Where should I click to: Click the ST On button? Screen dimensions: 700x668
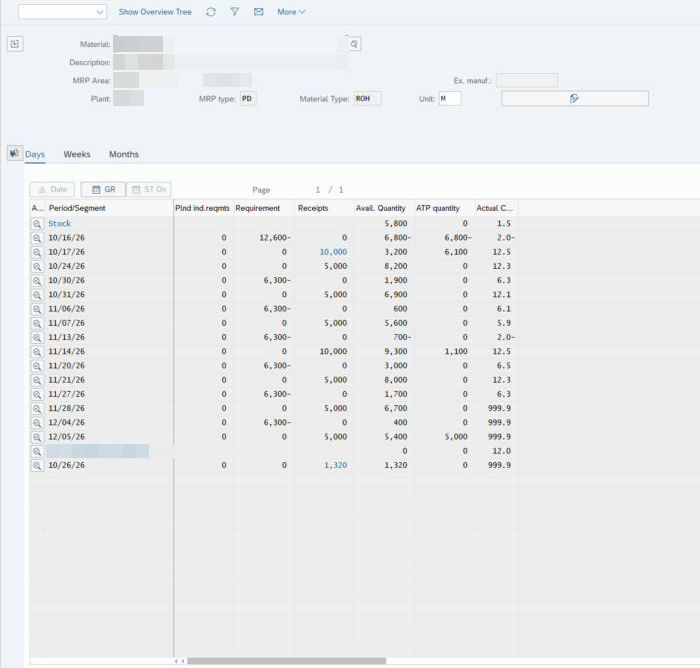pyautogui.click(x=149, y=189)
